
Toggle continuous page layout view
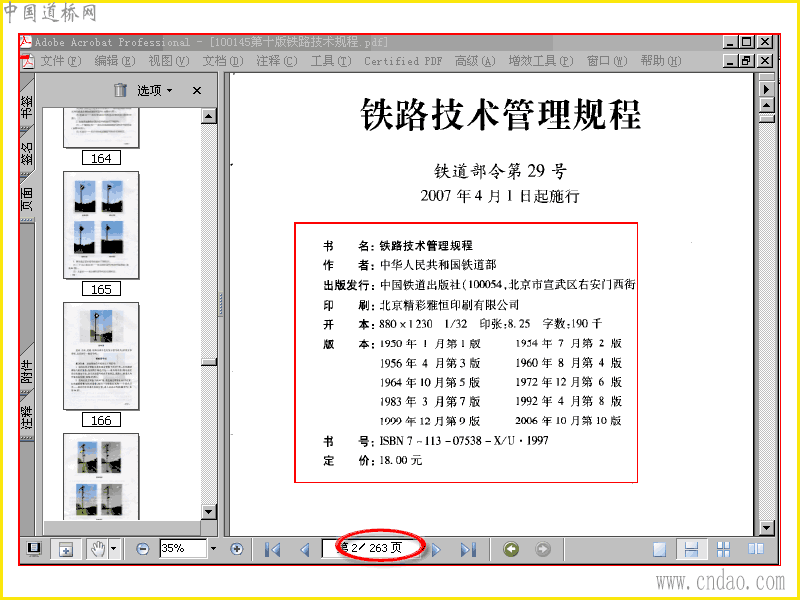coord(691,549)
